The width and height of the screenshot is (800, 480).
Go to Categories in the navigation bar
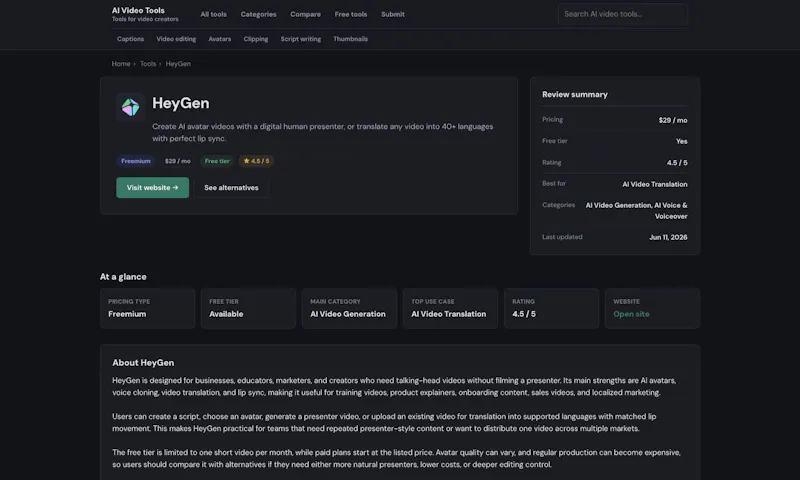click(258, 14)
